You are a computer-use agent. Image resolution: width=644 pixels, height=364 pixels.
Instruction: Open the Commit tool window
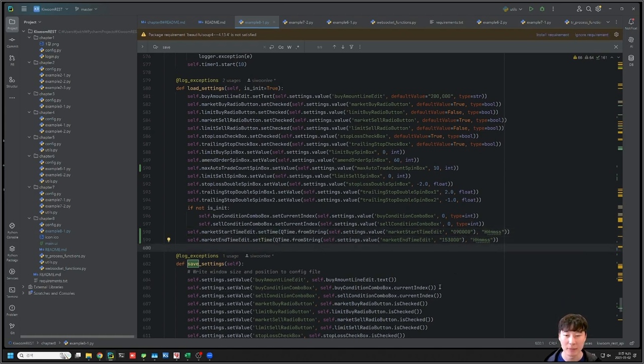(x=12, y=42)
